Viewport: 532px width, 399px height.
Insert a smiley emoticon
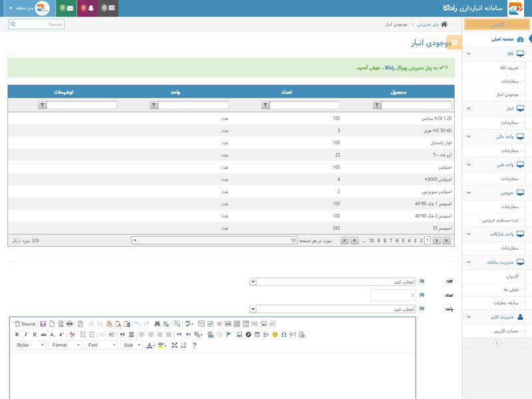point(275,334)
